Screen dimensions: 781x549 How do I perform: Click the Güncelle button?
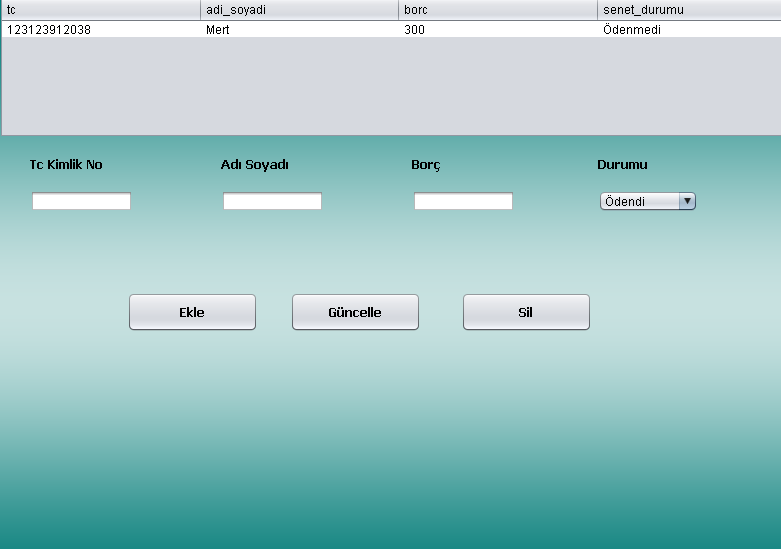pos(355,312)
